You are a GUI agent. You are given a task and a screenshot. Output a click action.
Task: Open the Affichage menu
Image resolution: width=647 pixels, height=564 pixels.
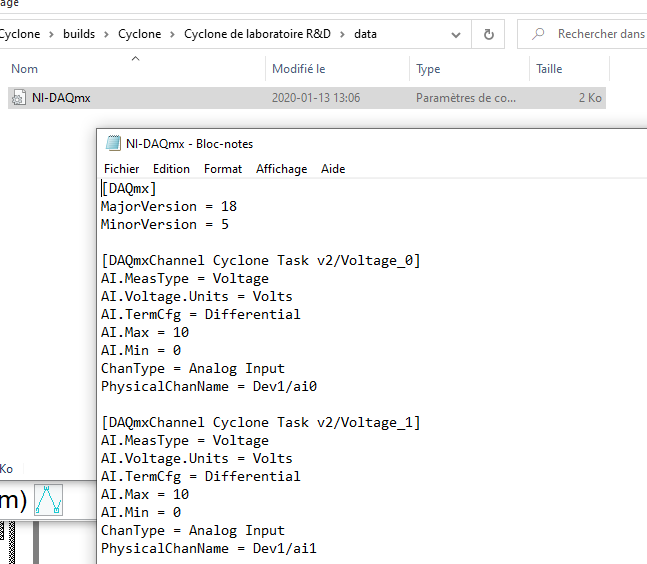point(281,169)
